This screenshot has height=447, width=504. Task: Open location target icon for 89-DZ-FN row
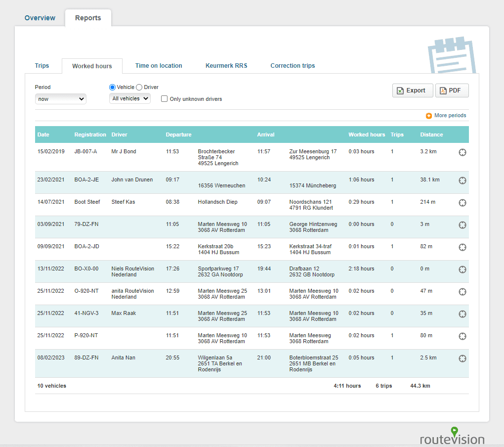pos(462,358)
